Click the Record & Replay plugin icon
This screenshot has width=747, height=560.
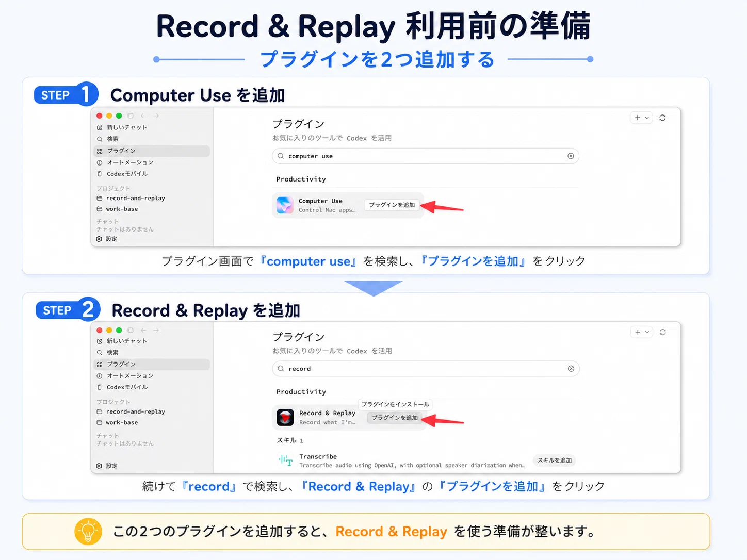tap(285, 417)
